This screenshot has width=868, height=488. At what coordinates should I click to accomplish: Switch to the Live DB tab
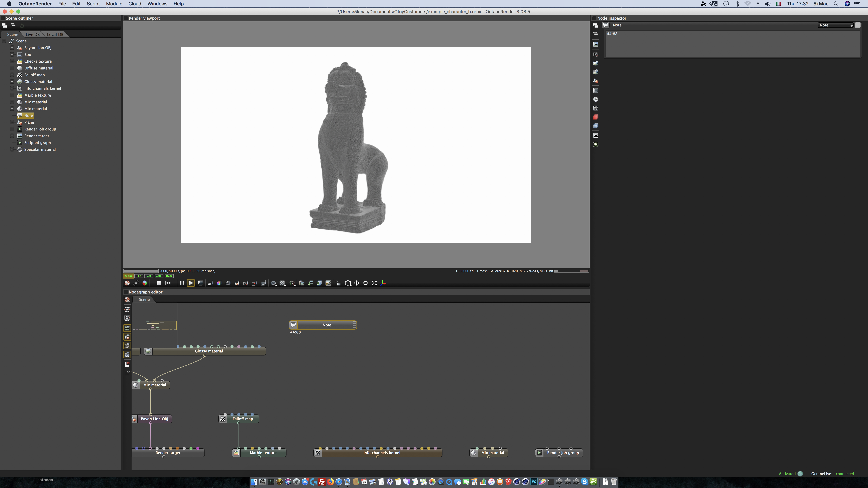32,34
